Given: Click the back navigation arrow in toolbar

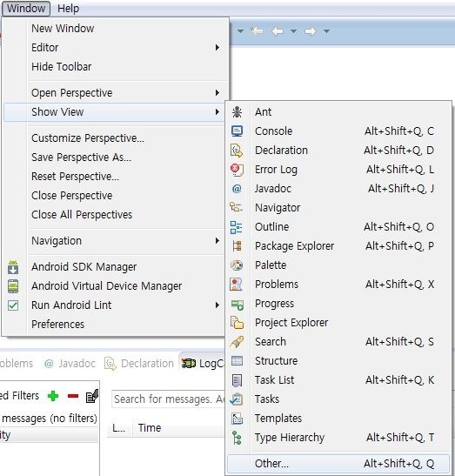Looking at the screenshot, I should 278,31.
